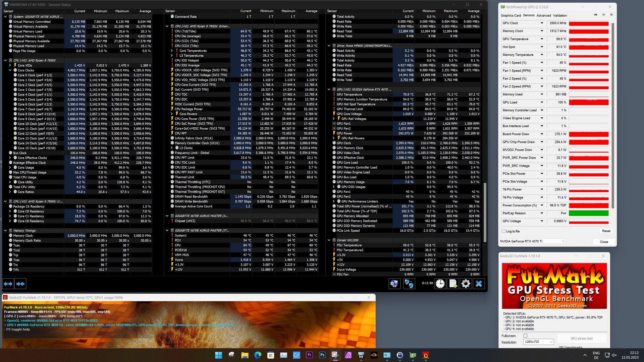Open the GPU-Z hamburger menu icon

[611, 15]
